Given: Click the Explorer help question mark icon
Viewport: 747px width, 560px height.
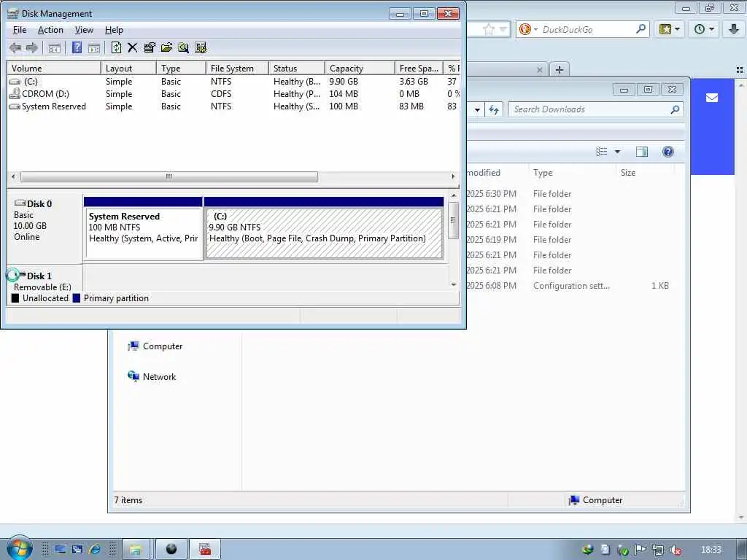Looking at the screenshot, I should pyautogui.click(x=668, y=152).
